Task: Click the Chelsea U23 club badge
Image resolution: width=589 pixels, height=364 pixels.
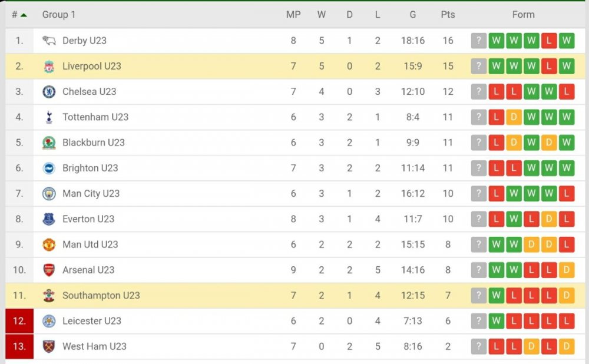Action: pos(49,91)
